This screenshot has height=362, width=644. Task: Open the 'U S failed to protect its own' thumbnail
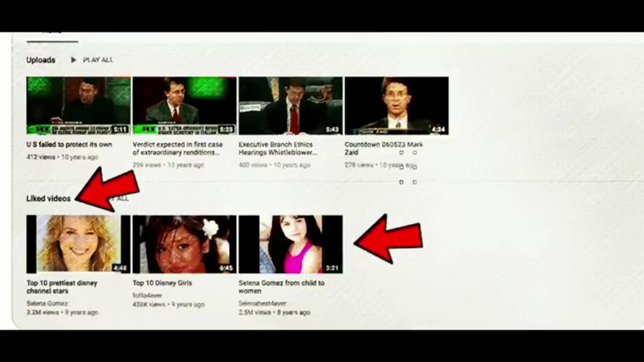pos(78,106)
